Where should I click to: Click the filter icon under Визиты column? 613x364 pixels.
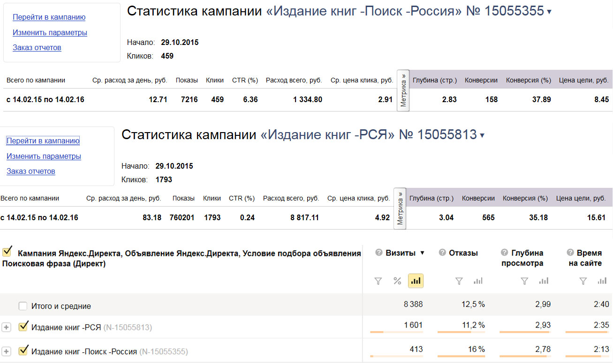378,281
